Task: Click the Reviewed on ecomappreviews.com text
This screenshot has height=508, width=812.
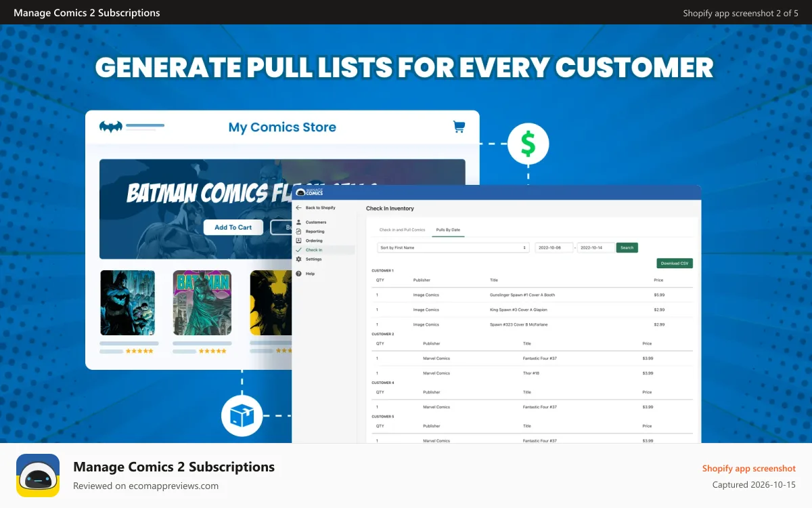Action: [145, 486]
